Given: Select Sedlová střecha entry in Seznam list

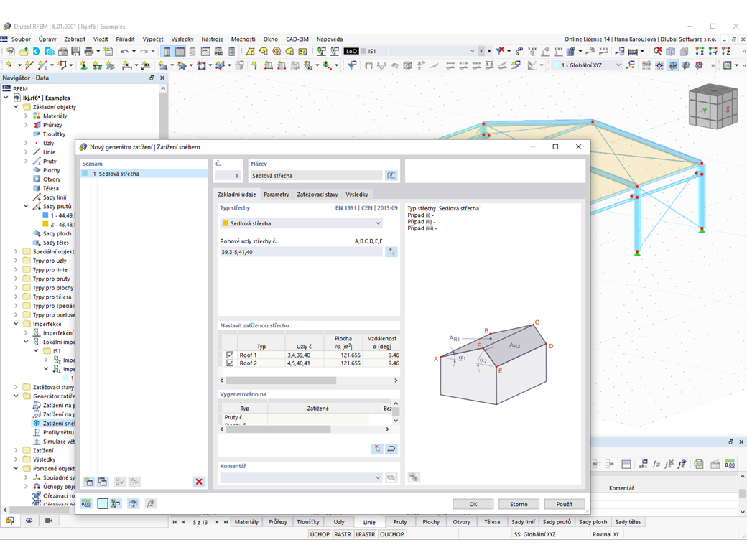Looking at the screenshot, I should click(x=144, y=174).
